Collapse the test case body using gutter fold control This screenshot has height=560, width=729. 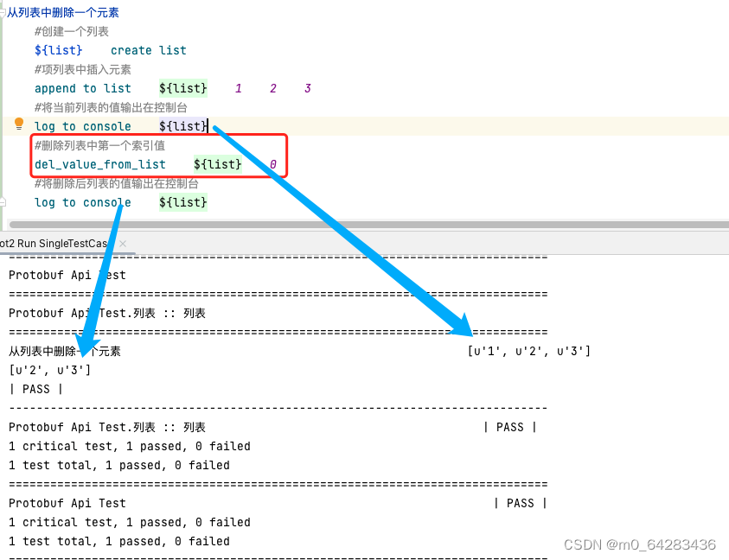(3, 12)
